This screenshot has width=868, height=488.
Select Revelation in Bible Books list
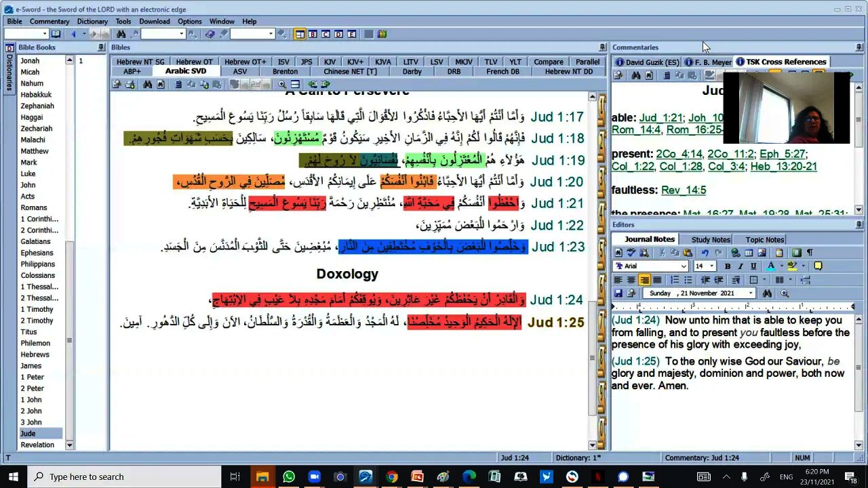37,445
